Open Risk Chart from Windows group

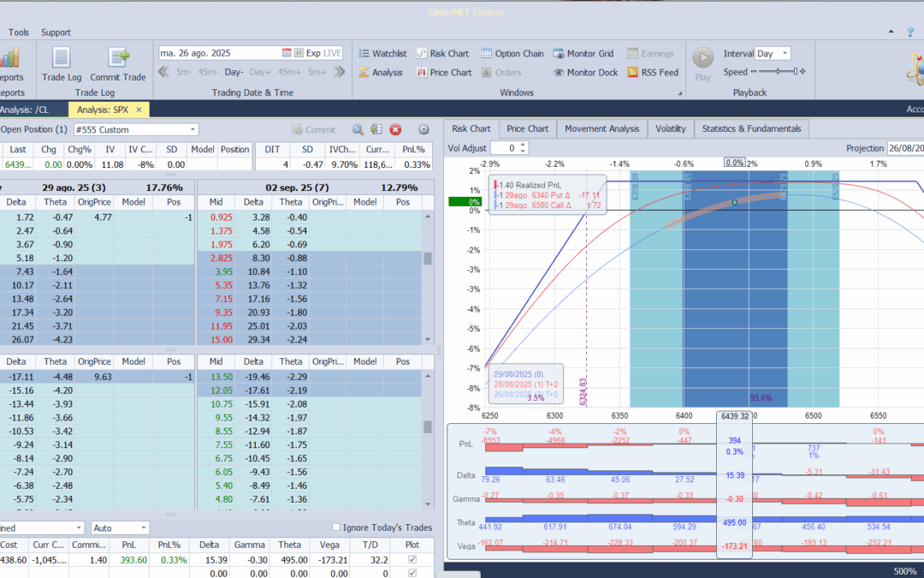442,54
